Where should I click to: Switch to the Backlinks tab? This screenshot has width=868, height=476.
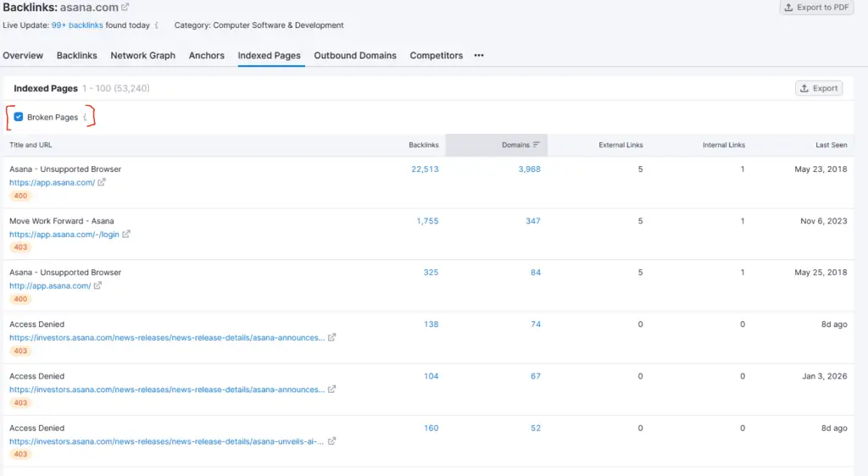pyautogui.click(x=77, y=55)
